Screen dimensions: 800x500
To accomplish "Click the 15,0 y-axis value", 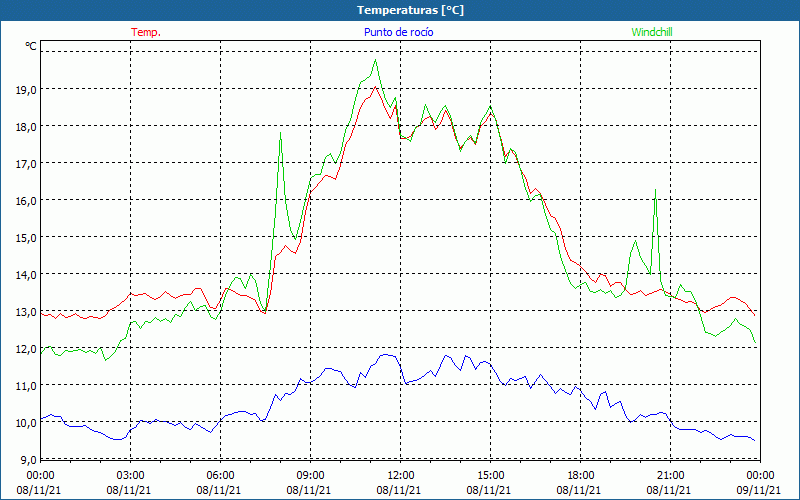I will (27, 238).
